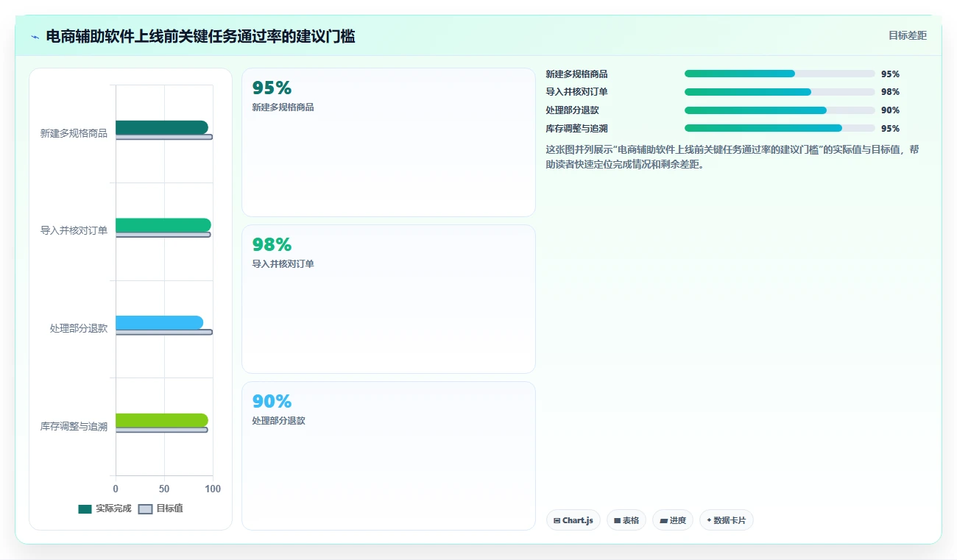
Task: Click the 库存调整与追溯 chart axis label
Action: 74,426
